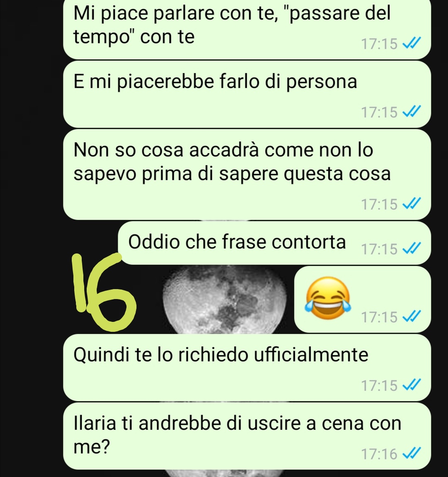448x477 pixels.
Task: Tap read receipt ticks on 'Oddio che frase contorta'
Action: click(412, 248)
